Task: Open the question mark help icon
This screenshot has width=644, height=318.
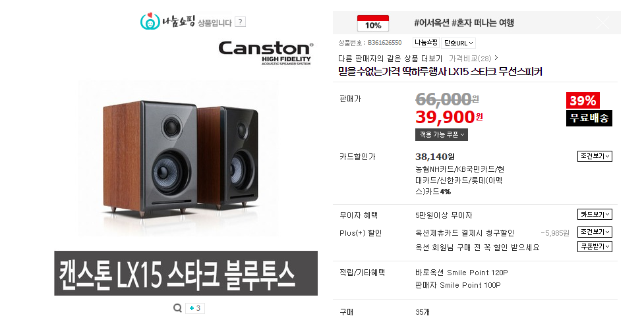Action: 241,22
